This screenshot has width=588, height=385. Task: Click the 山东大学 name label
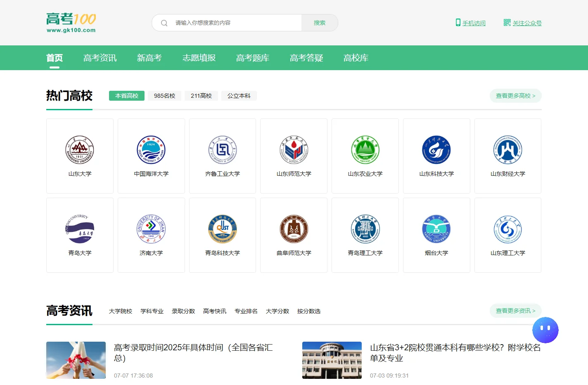click(80, 174)
